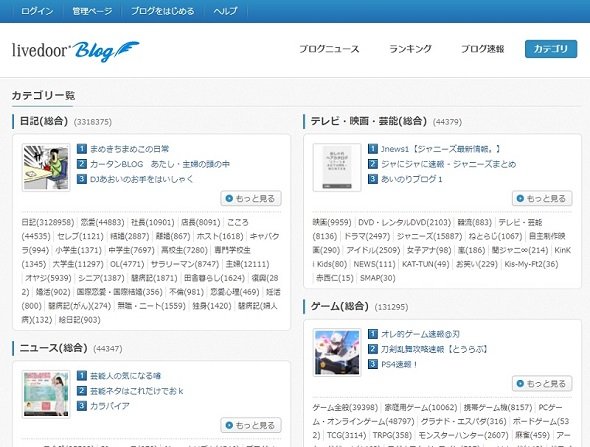Open blog ranked 1 まめきちまめこの日常
This screenshot has width=590, height=447.
click(129, 149)
